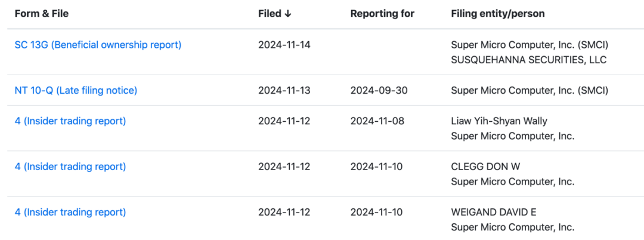The width and height of the screenshot is (644, 240).
Task: Click the "Filing entity/person" column header
Action: click(498, 14)
